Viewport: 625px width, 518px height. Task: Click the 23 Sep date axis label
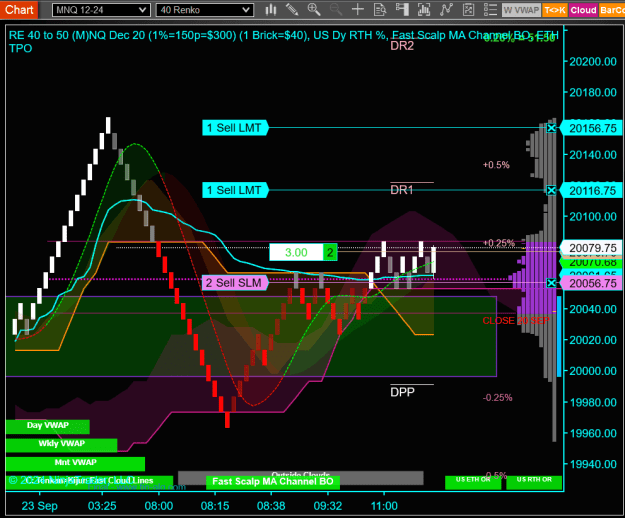pyautogui.click(x=39, y=506)
